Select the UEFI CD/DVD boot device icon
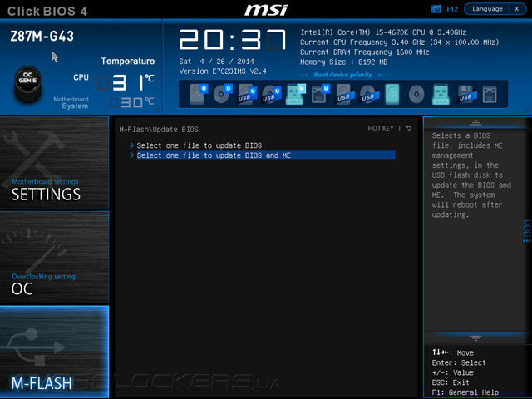532x399 pixels. coord(223,94)
